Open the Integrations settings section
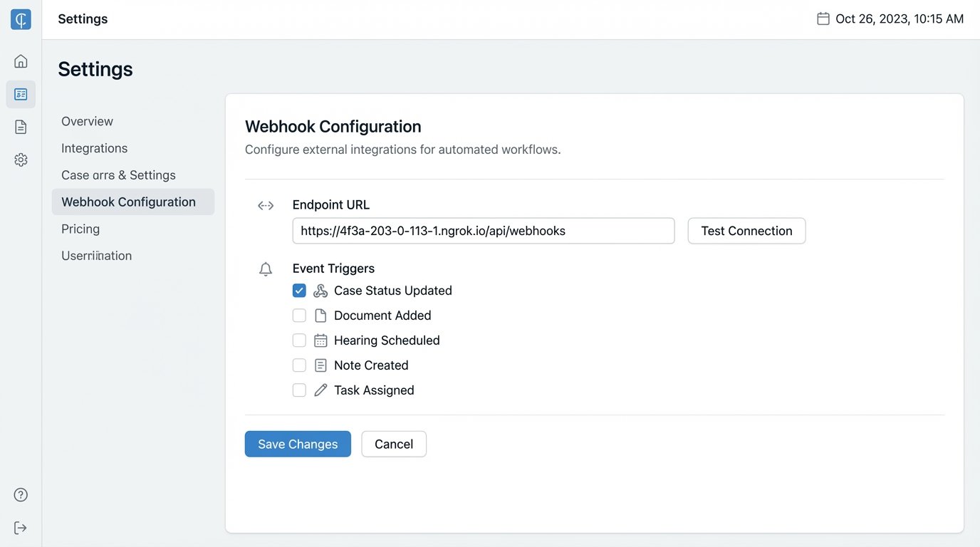 94,148
